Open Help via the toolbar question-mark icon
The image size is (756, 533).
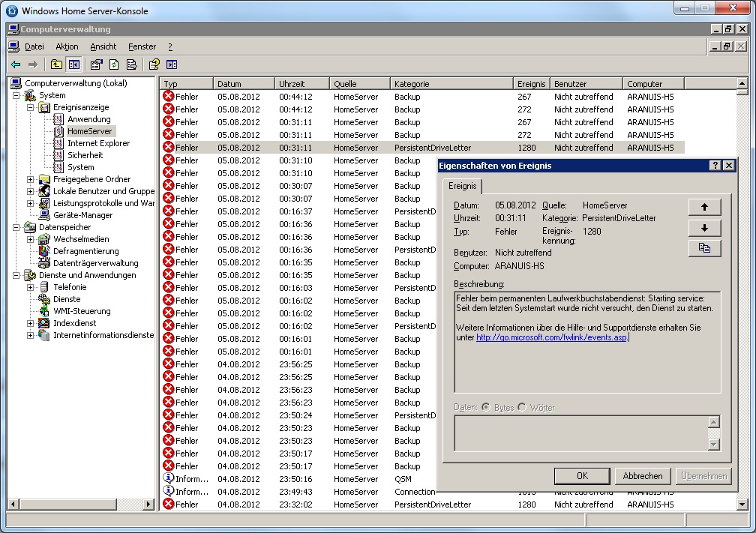coord(154,64)
